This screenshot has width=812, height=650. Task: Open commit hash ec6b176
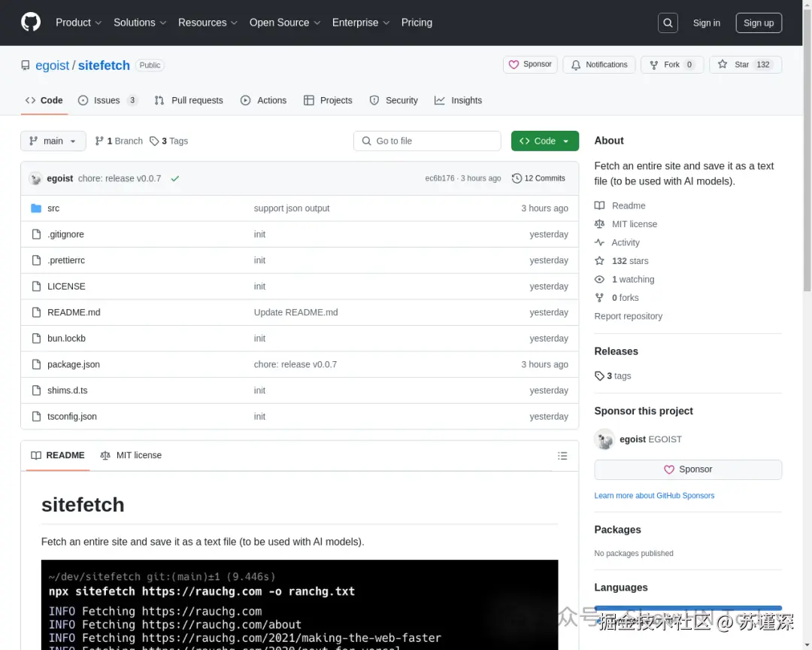[440, 178]
